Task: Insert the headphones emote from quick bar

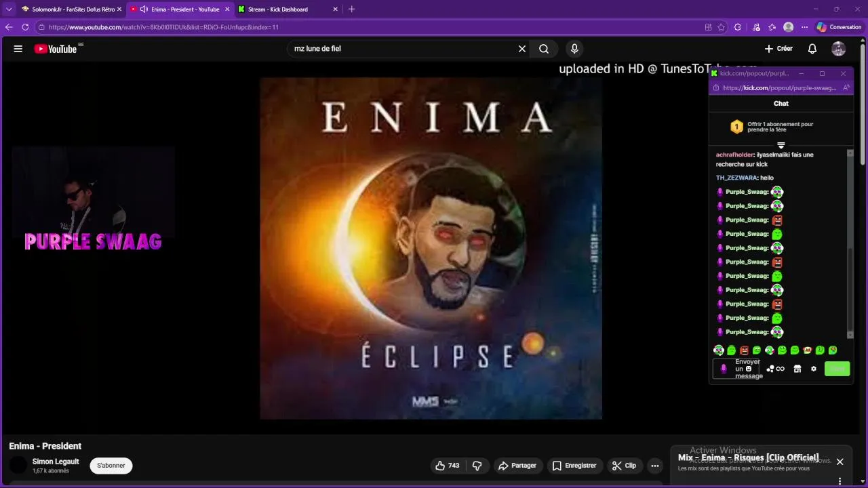Action: (719, 350)
